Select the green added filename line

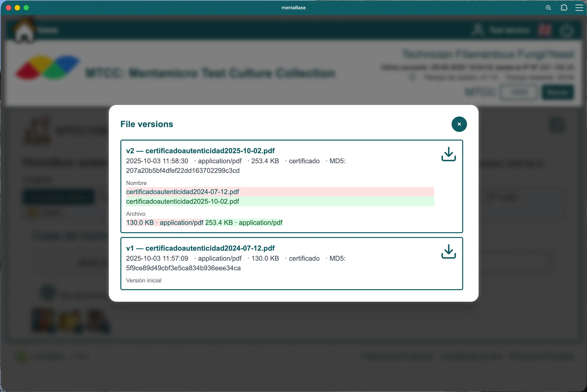183,201
